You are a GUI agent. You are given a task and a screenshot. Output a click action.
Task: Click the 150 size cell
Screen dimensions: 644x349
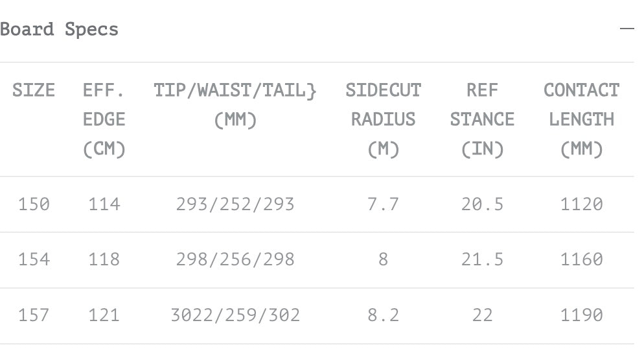point(34,204)
